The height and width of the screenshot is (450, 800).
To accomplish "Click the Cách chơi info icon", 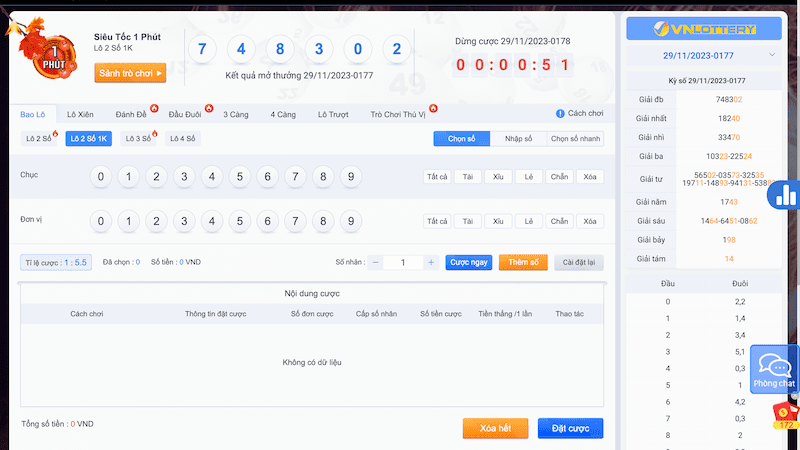I will click(560, 114).
